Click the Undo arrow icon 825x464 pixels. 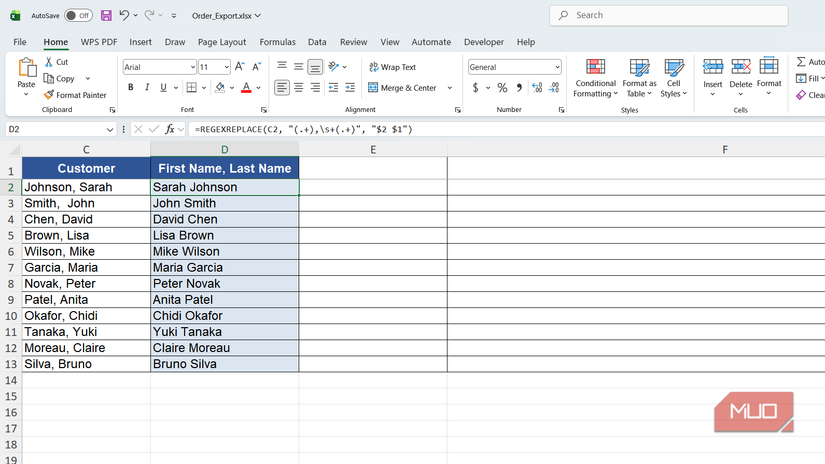point(124,15)
